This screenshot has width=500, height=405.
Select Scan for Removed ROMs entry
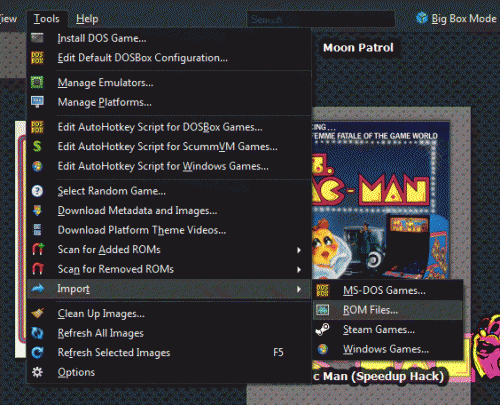tap(169, 269)
